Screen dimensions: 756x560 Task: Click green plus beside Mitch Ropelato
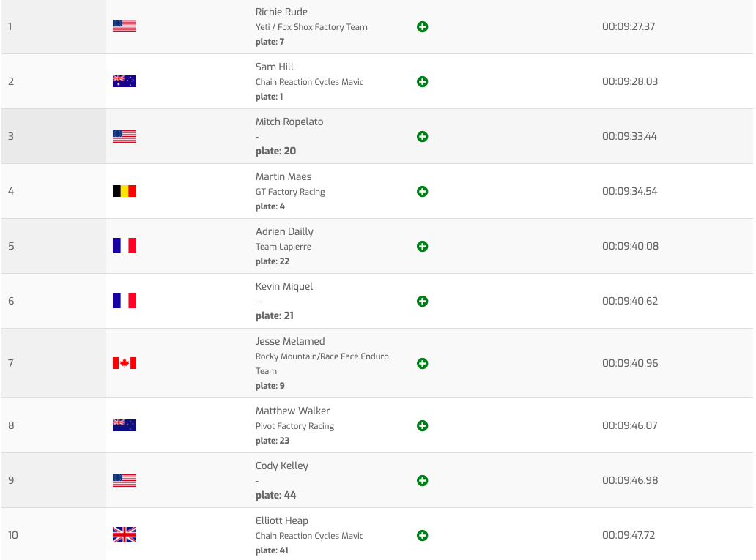click(422, 137)
